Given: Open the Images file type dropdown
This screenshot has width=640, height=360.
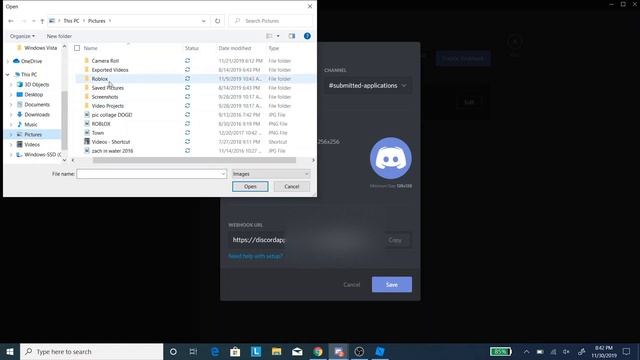Looking at the screenshot, I should [271, 174].
